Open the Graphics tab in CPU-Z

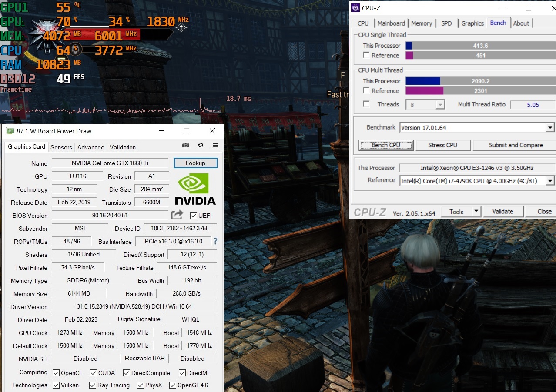coord(472,23)
